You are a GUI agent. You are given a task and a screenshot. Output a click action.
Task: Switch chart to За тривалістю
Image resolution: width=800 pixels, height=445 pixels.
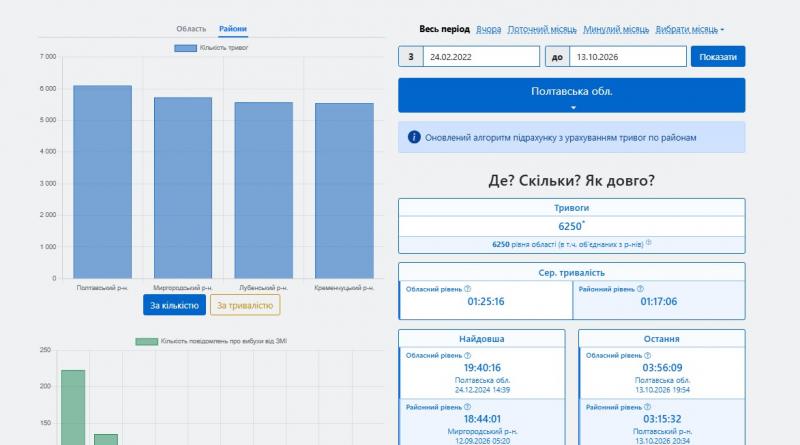(245, 305)
